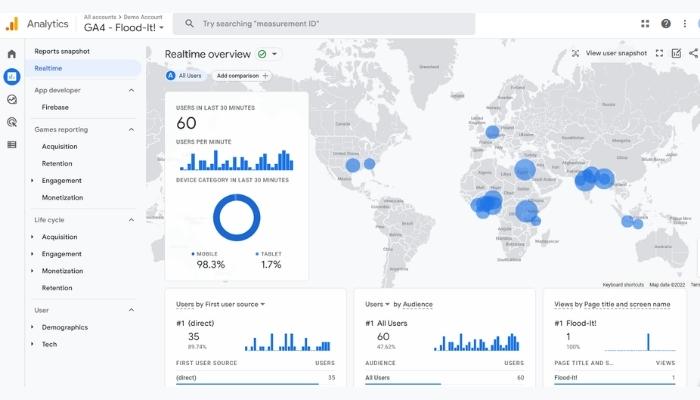Click the '#1 (direct)' heading
The image size is (700, 400).
(195, 323)
